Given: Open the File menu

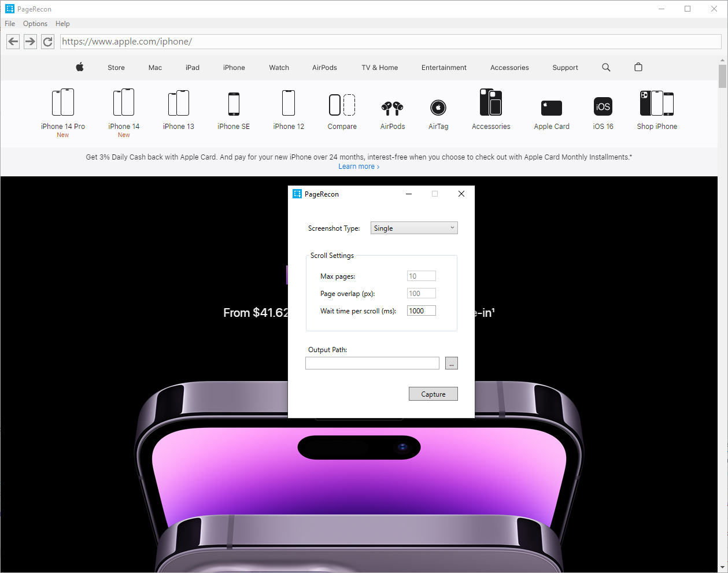Looking at the screenshot, I should point(10,24).
